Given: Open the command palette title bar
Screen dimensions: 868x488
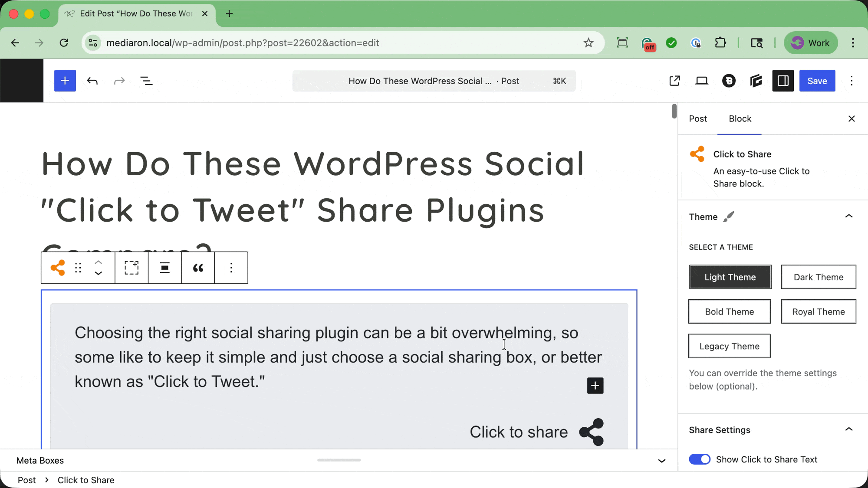Looking at the screenshot, I should (x=434, y=81).
